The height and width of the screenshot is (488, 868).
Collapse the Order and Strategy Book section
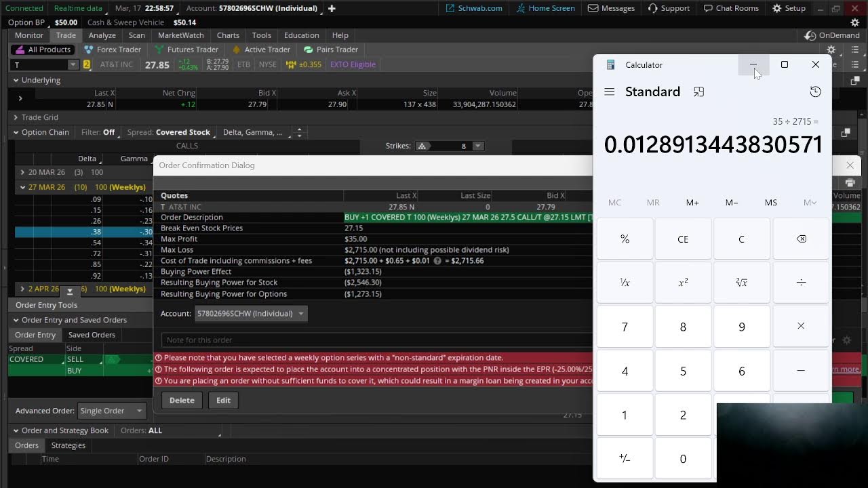coord(16,430)
